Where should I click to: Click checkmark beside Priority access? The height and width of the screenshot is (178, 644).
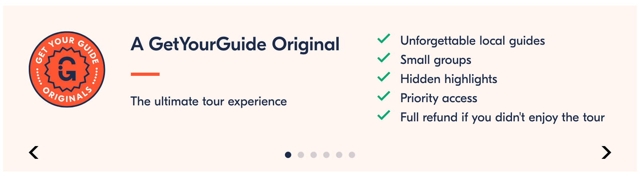tap(384, 96)
